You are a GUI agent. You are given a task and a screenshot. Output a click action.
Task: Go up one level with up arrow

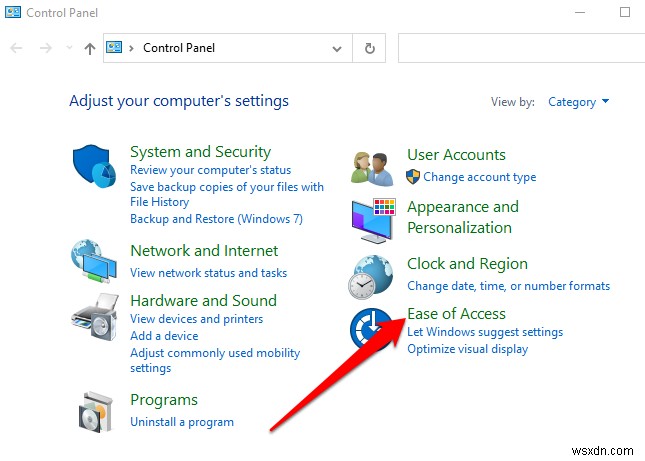[90, 49]
